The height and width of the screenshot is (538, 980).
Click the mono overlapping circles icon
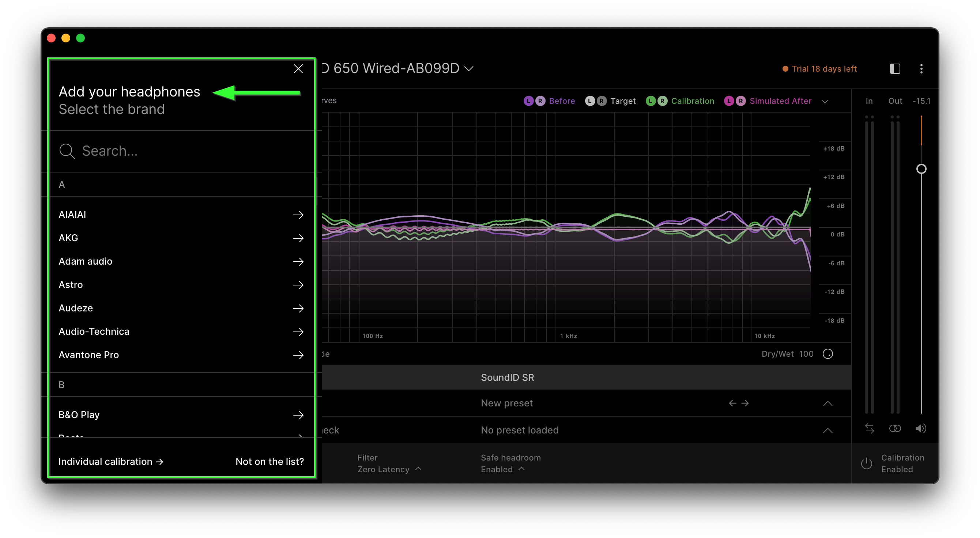point(895,428)
